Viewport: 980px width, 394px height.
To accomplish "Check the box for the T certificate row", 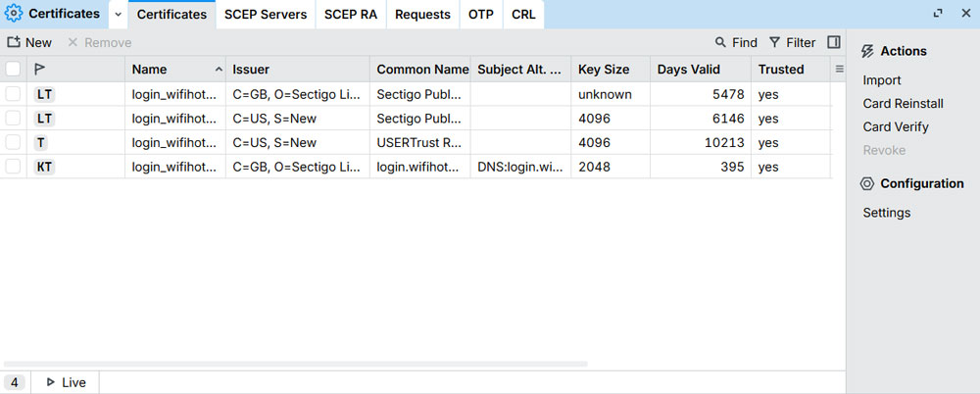I will point(13,142).
